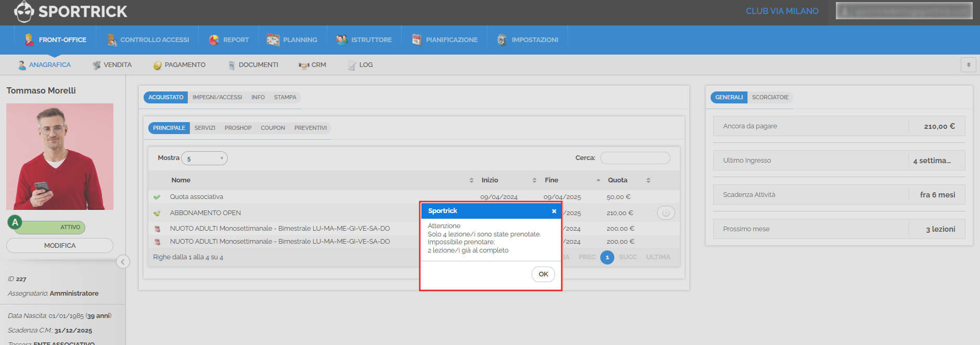Screen dimensions: 980x345
Task: Click the MODIFICA button
Action: point(60,246)
